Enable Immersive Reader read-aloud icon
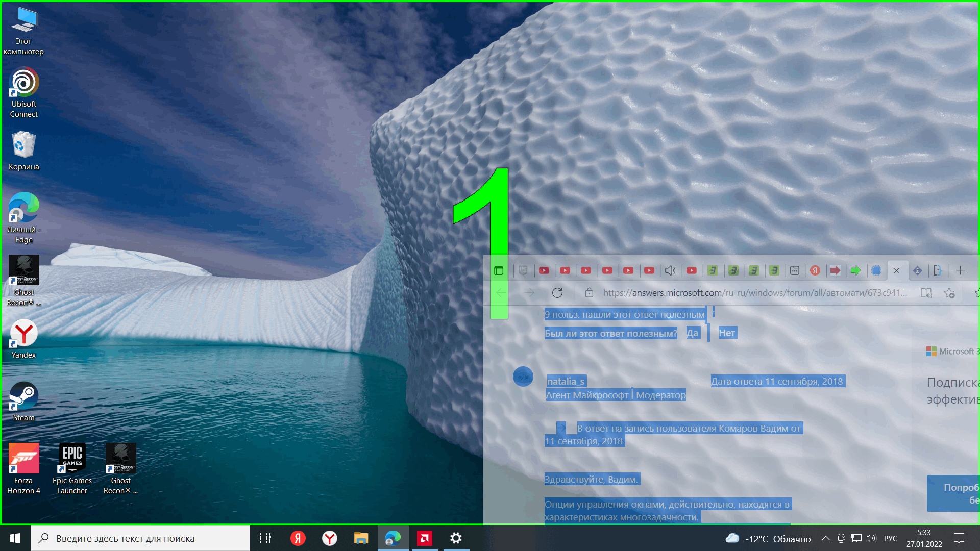The height and width of the screenshot is (551, 980). tap(926, 293)
